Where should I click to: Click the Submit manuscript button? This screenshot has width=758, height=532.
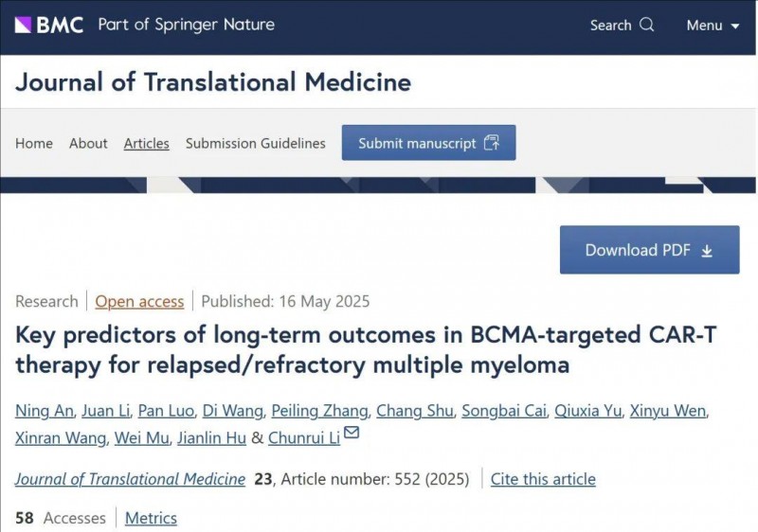click(428, 143)
